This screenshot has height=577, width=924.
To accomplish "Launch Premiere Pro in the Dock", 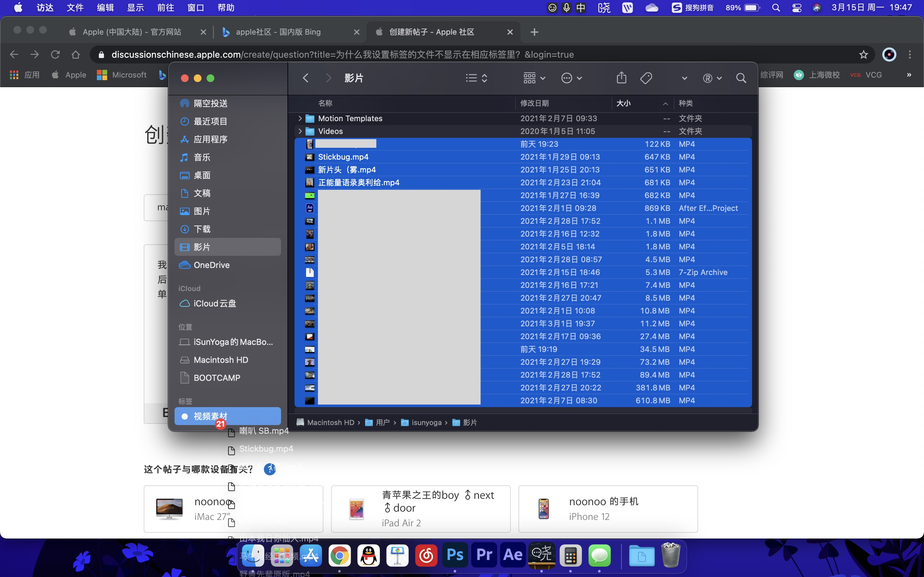I will coord(484,555).
